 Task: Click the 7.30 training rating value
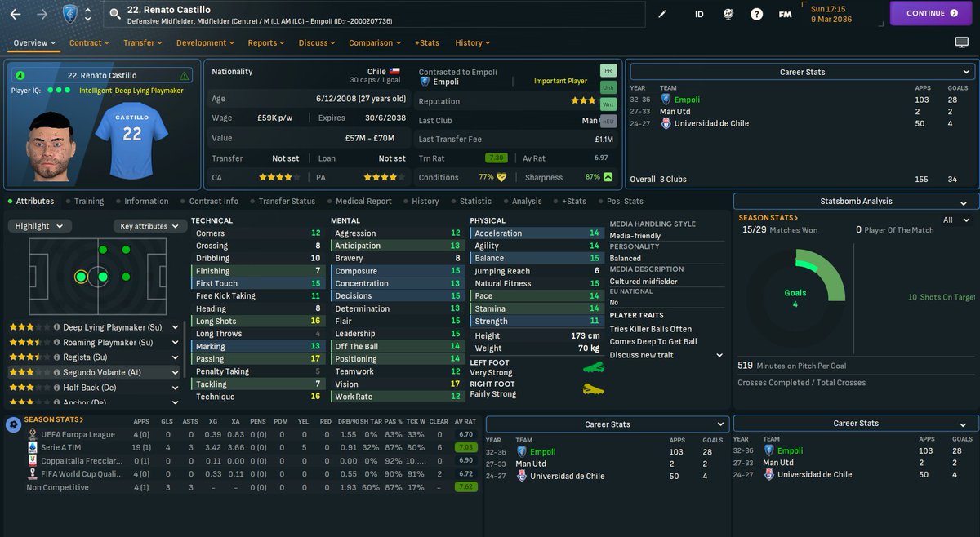click(x=495, y=158)
